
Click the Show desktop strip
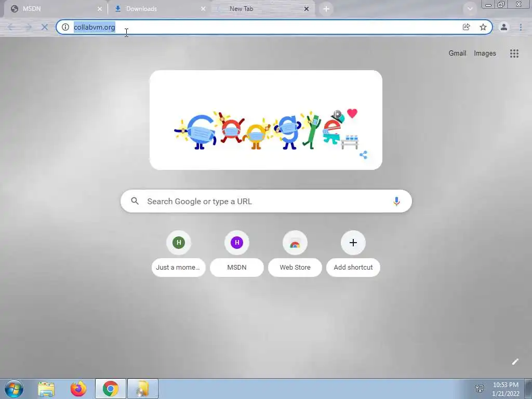tap(528, 389)
